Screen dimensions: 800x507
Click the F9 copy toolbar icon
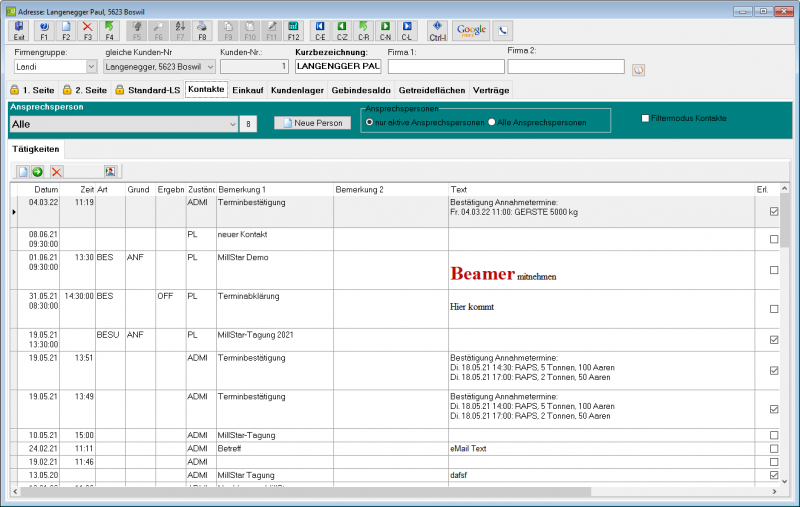(x=228, y=31)
